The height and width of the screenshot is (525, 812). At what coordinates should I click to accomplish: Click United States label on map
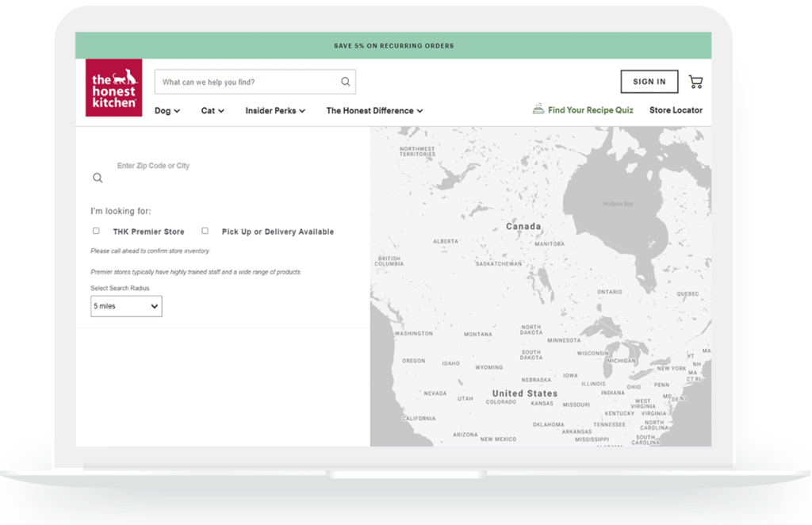[524, 393]
